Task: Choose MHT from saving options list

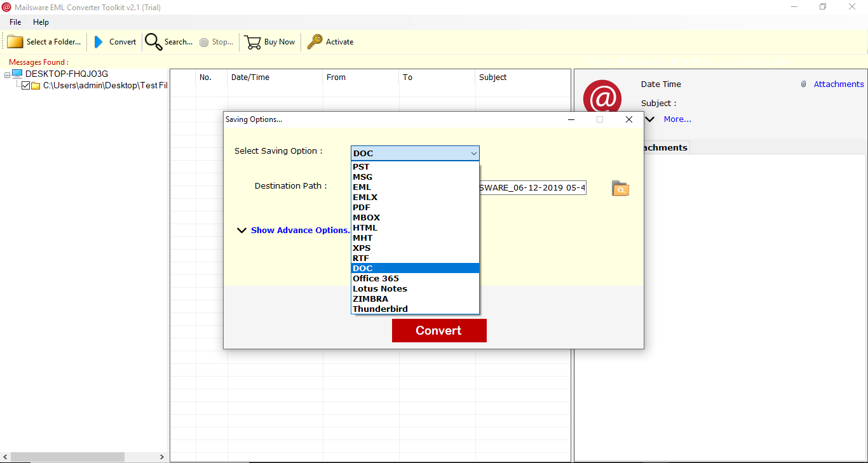Action: pos(415,238)
